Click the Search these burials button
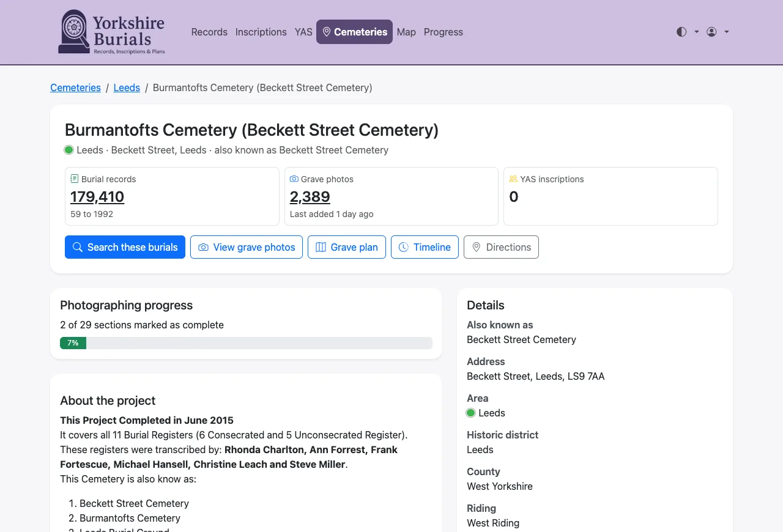The height and width of the screenshot is (532, 783). 125,247
